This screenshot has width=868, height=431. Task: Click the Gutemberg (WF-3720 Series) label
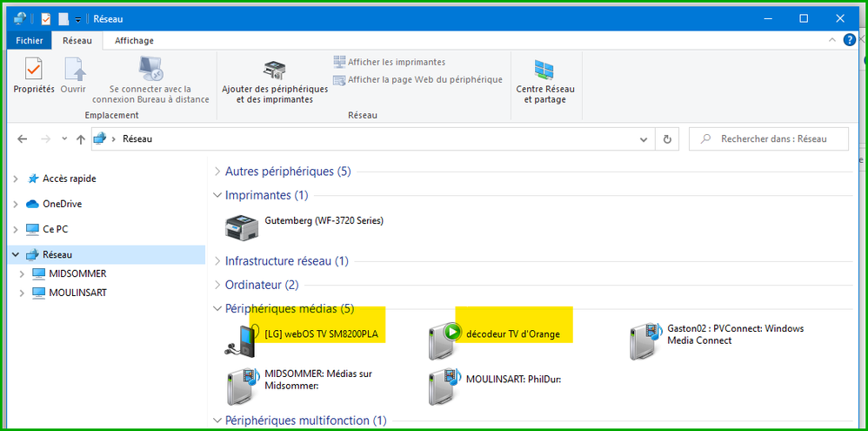[x=324, y=220]
